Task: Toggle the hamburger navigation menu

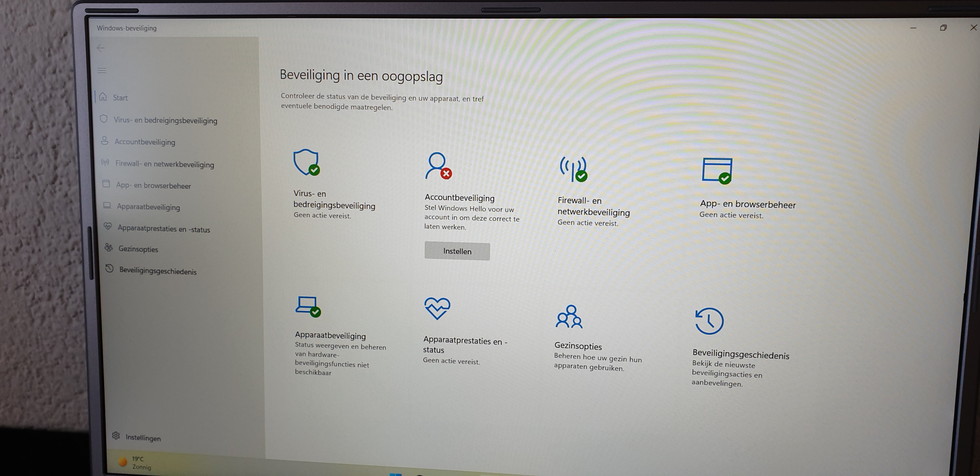Action: [x=102, y=70]
